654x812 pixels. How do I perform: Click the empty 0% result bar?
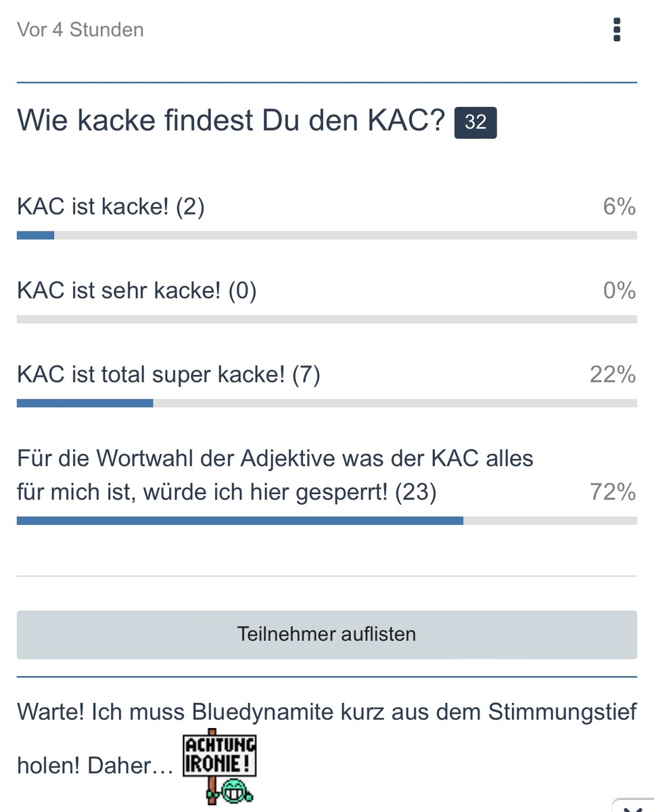[x=327, y=319]
